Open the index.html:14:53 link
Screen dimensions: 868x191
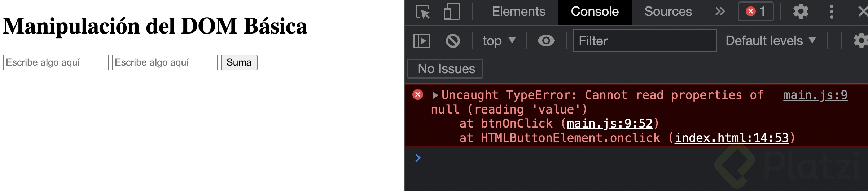coord(732,138)
